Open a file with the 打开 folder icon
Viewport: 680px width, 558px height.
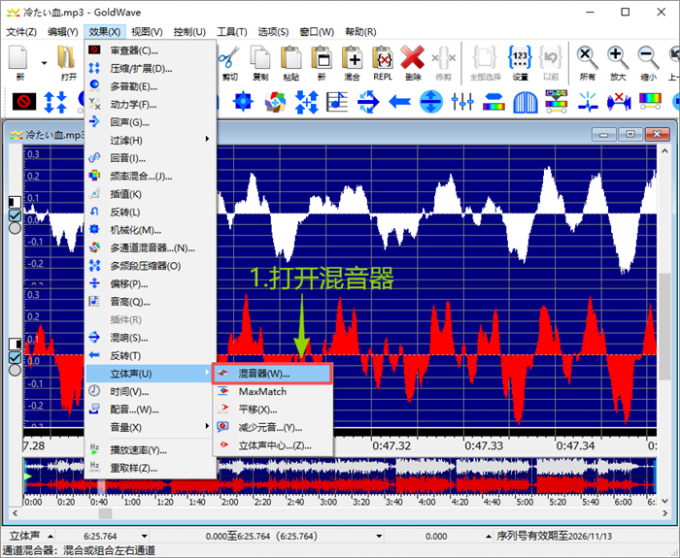pyautogui.click(x=67, y=58)
